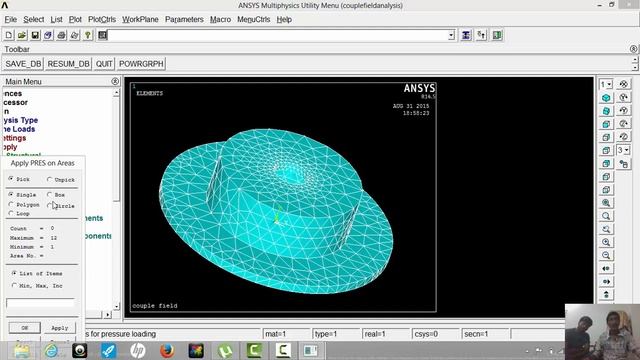Image resolution: width=640 pixels, height=360 pixels.
Task: Click the SAVE_DB button
Action: [x=23, y=64]
